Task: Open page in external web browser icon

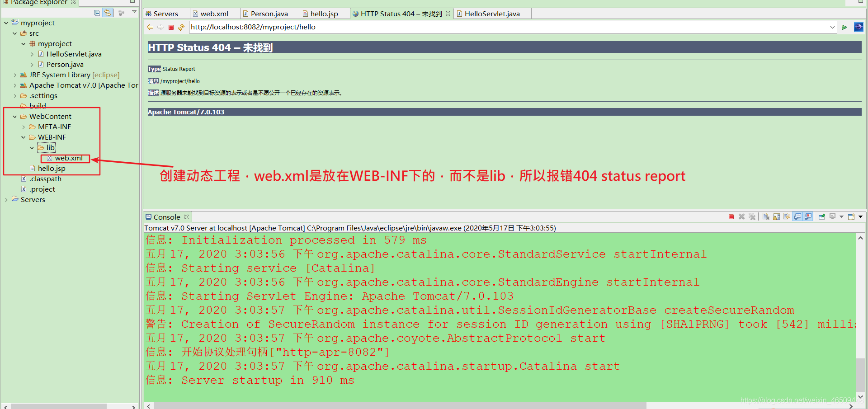Action: click(859, 27)
